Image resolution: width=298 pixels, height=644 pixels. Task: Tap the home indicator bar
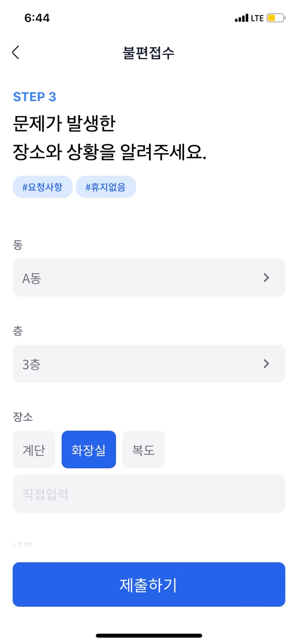pos(149,636)
